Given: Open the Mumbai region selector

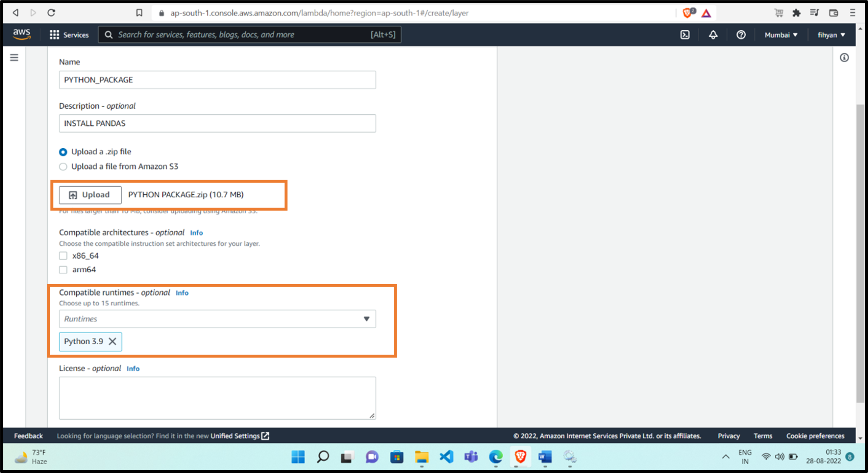Looking at the screenshot, I should (781, 35).
